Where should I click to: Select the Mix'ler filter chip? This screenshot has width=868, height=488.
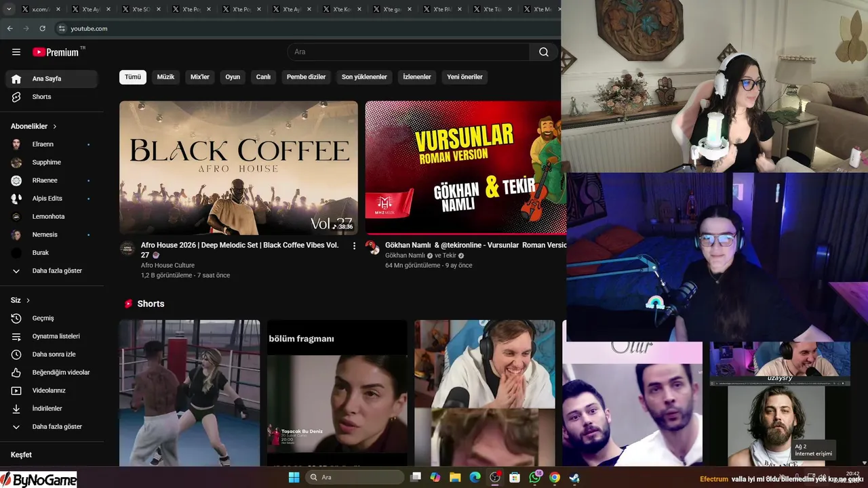[x=200, y=77]
